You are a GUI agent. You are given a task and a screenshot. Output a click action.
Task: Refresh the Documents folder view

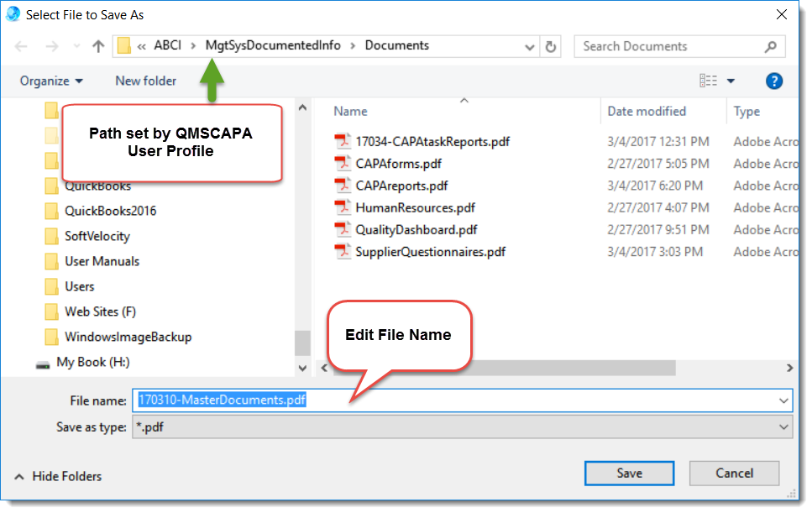pos(552,46)
